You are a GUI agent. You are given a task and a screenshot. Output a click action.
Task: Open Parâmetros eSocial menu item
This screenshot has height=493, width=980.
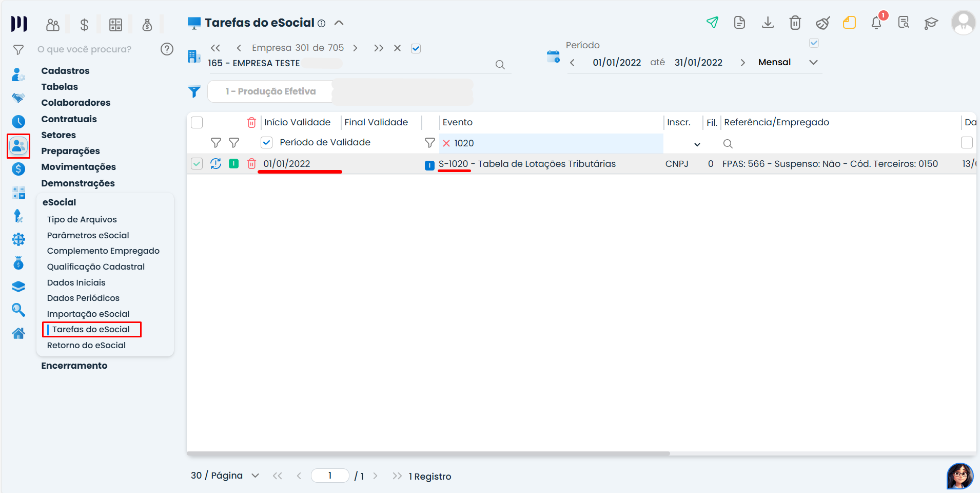tap(88, 235)
